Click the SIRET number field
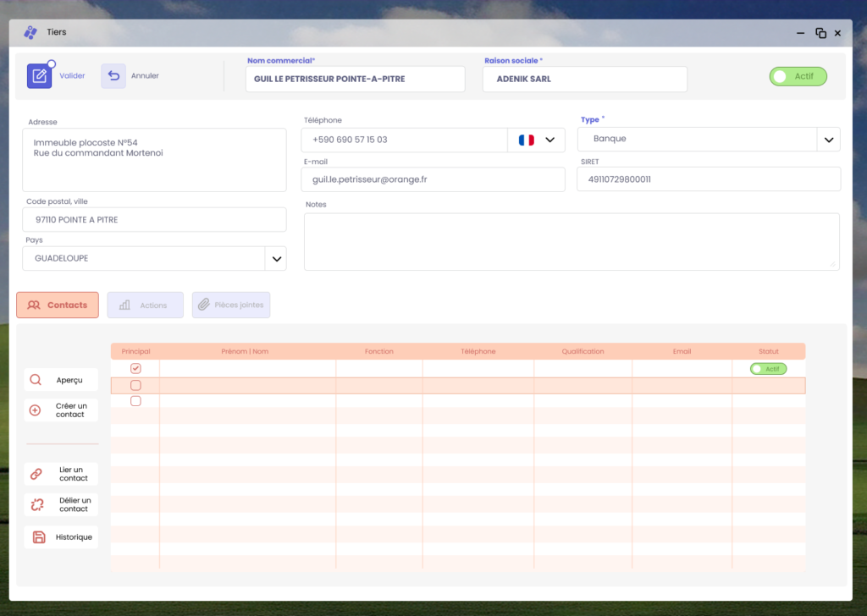867x616 pixels. coord(708,179)
